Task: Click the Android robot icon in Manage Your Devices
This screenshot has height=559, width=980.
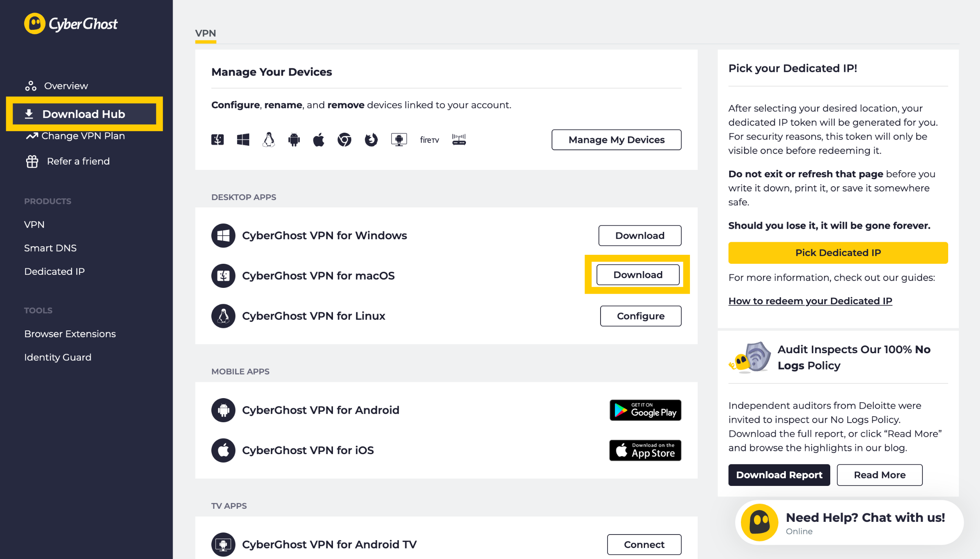Action: [294, 140]
